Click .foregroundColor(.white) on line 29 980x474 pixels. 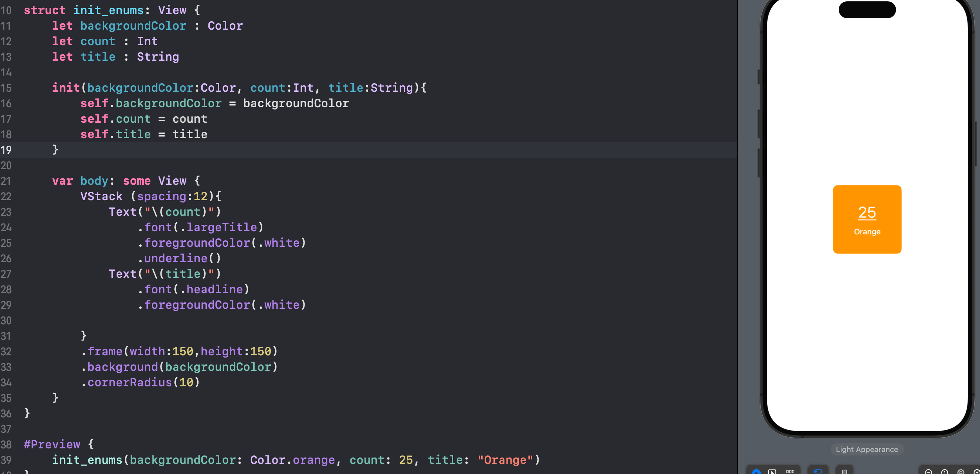point(222,305)
